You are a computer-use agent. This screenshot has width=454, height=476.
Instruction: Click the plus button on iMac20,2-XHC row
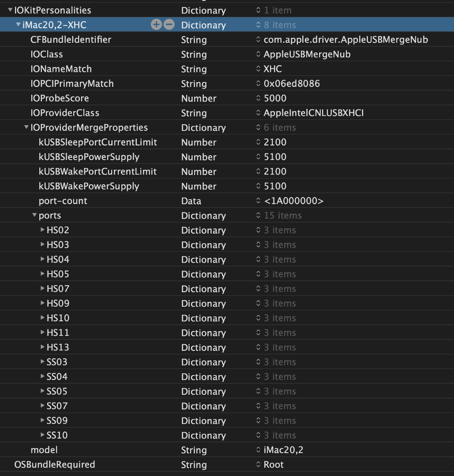coord(156,25)
